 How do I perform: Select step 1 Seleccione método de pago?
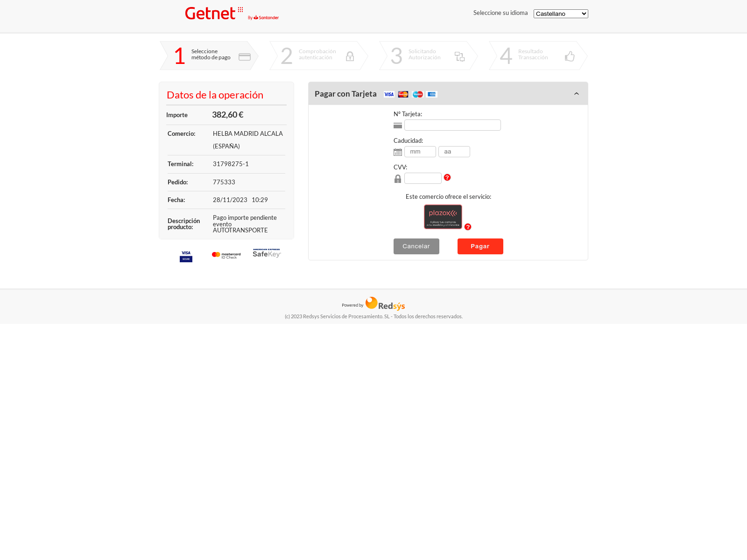coord(209,56)
